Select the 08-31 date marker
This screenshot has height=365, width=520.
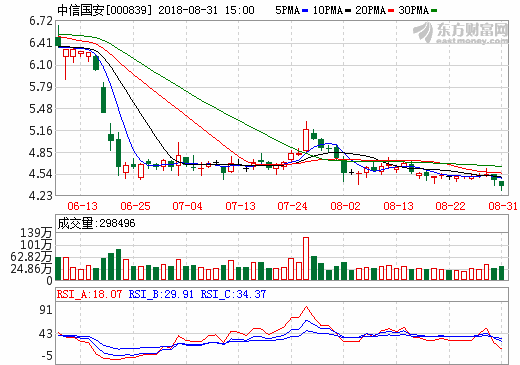tap(503, 206)
